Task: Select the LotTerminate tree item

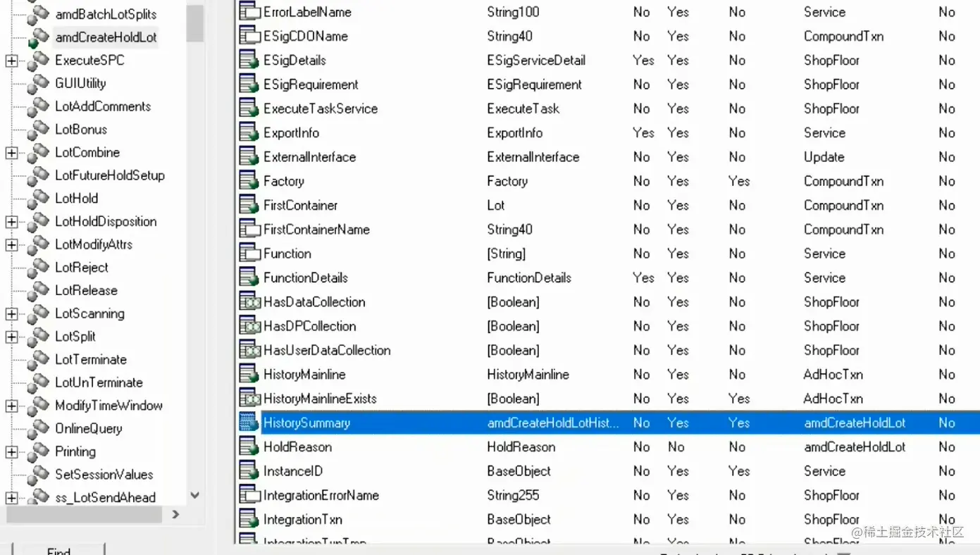Action: pyautogui.click(x=91, y=360)
